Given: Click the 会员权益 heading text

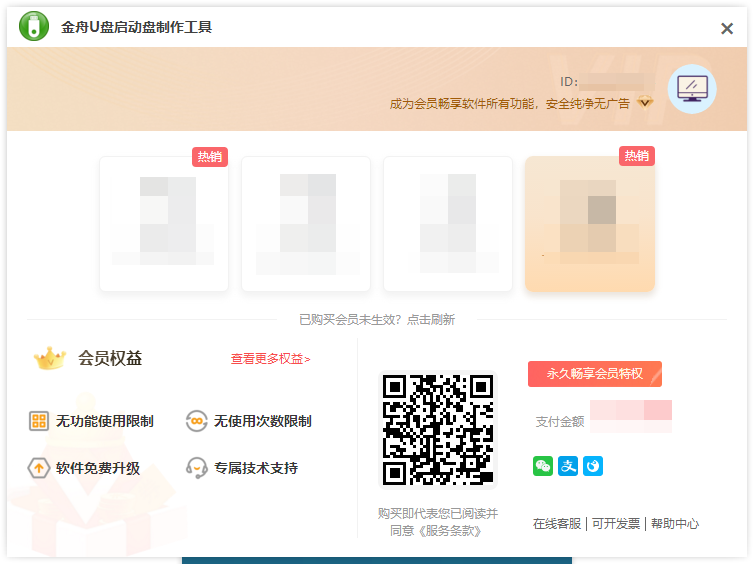Looking at the screenshot, I should pyautogui.click(x=110, y=358).
